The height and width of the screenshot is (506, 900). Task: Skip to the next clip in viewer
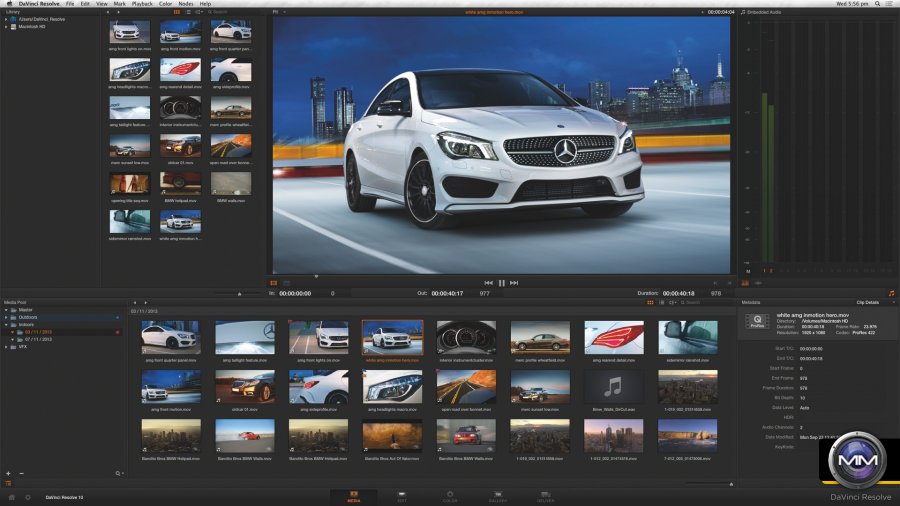point(514,283)
